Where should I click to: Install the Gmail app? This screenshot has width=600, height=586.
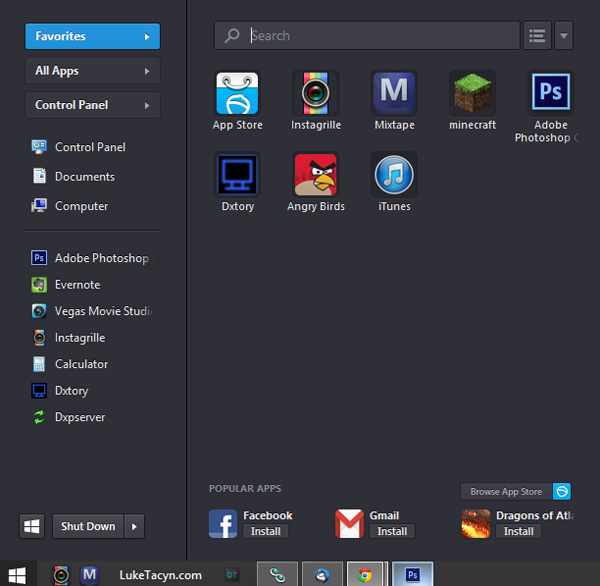coord(392,531)
